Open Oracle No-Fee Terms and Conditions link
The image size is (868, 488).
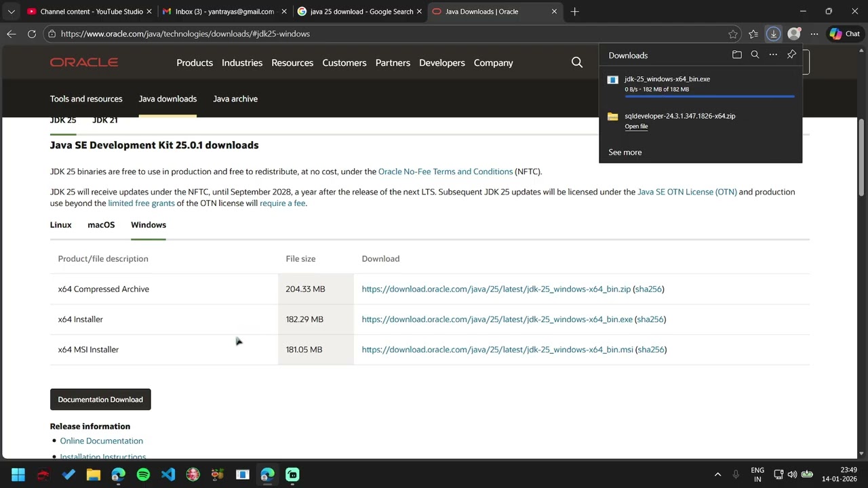tap(446, 171)
